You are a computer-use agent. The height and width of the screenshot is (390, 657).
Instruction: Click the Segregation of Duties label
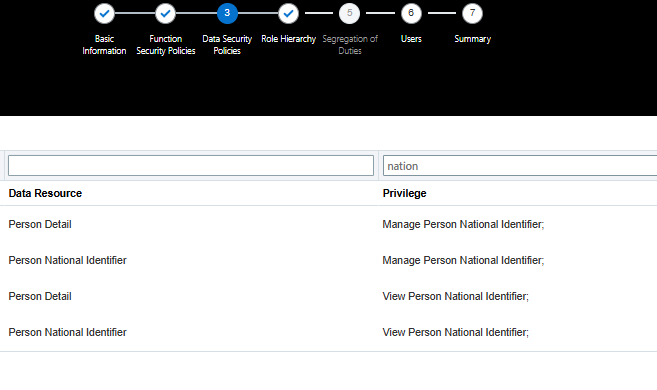[x=350, y=45]
